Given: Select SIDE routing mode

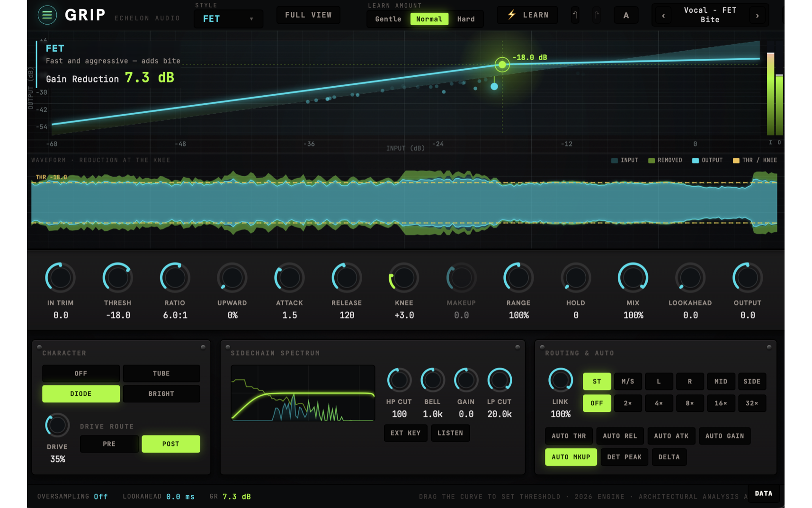Looking at the screenshot, I should coord(752,381).
